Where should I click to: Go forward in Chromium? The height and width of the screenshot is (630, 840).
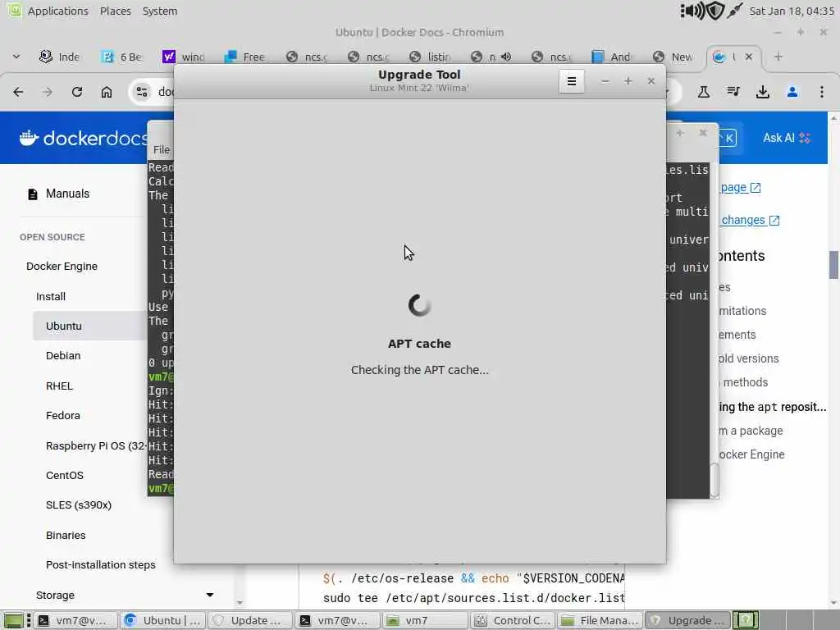coord(47,92)
